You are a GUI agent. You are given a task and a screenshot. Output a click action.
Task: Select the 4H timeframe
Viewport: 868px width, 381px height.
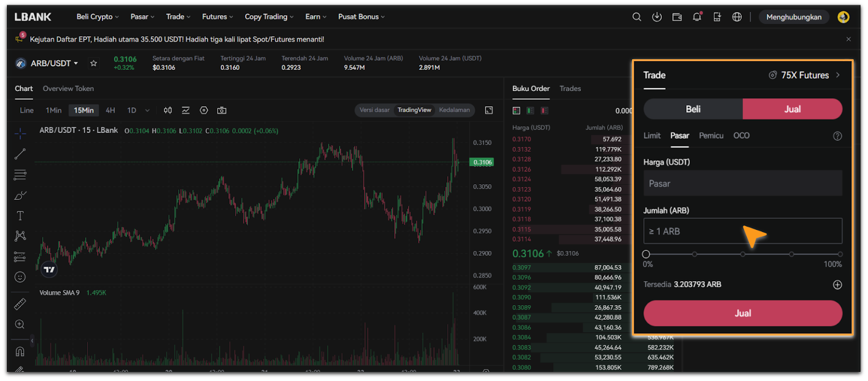[x=110, y=111]
